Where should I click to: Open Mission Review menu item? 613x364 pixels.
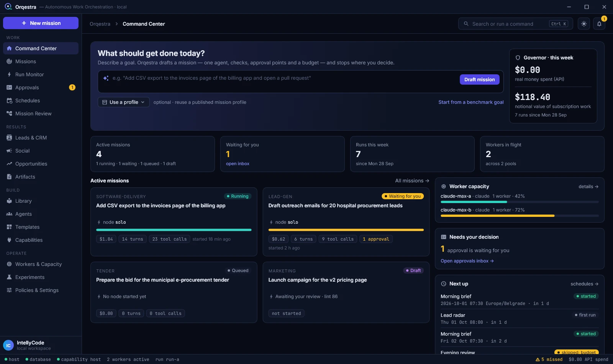[x=41, y=113]
